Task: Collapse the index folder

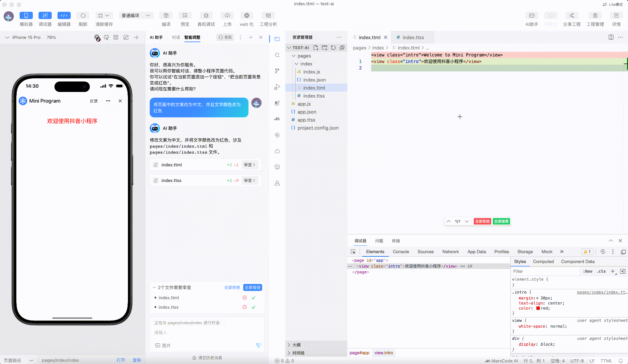Action: click(x=296, y=64)
